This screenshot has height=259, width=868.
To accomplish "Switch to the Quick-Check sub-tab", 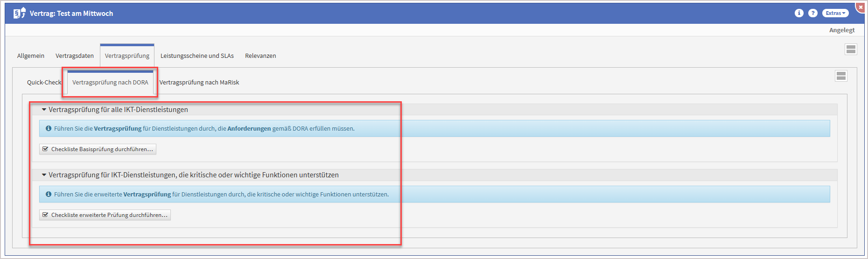I will point(44,83).
